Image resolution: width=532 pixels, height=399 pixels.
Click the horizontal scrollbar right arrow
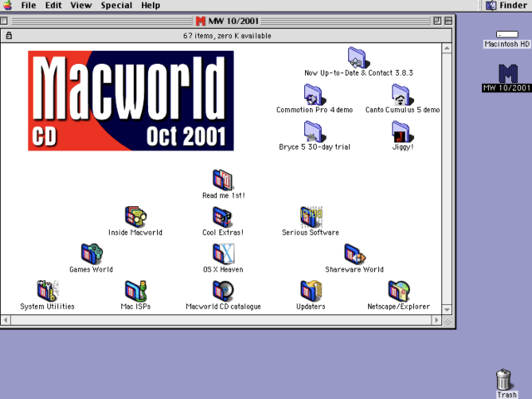(436, 320)
